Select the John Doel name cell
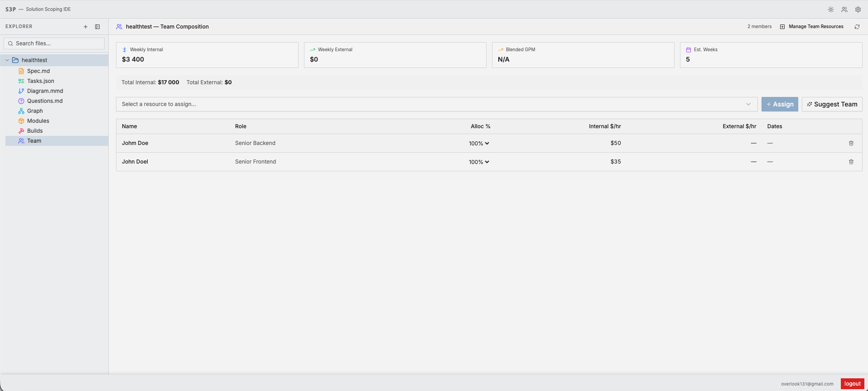The height and width of the screenshot is (391, 868). tap(135, 162)
